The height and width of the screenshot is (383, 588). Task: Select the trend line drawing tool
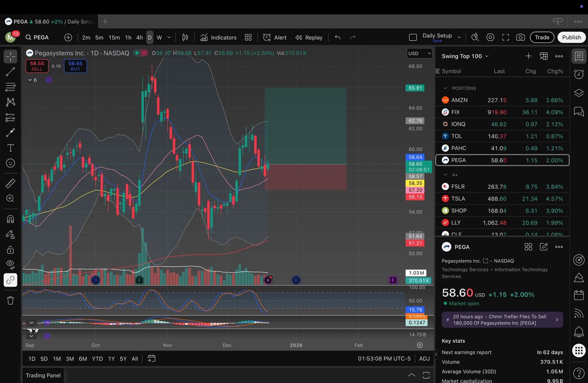(x=10, y=72)
